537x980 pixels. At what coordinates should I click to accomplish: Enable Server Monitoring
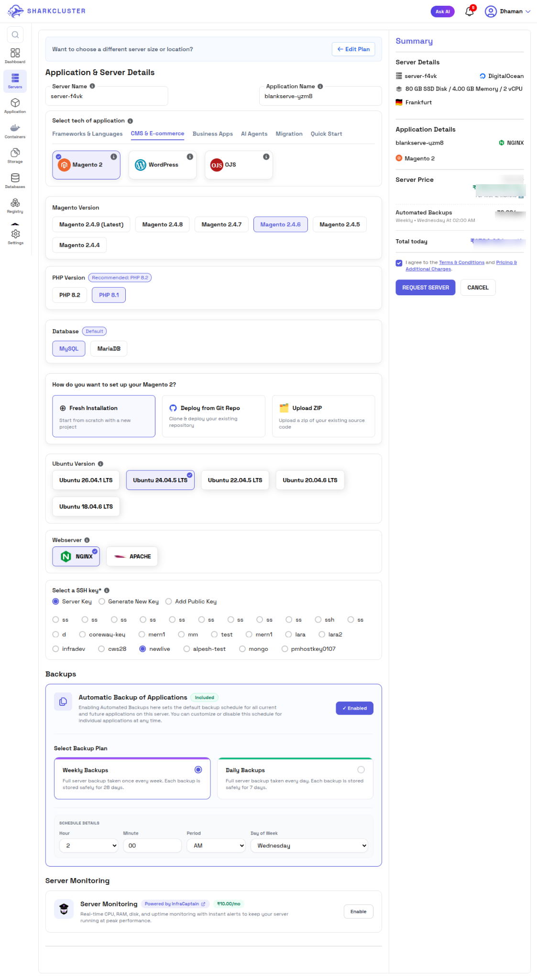pyautogui.click(x=359, y=912)
